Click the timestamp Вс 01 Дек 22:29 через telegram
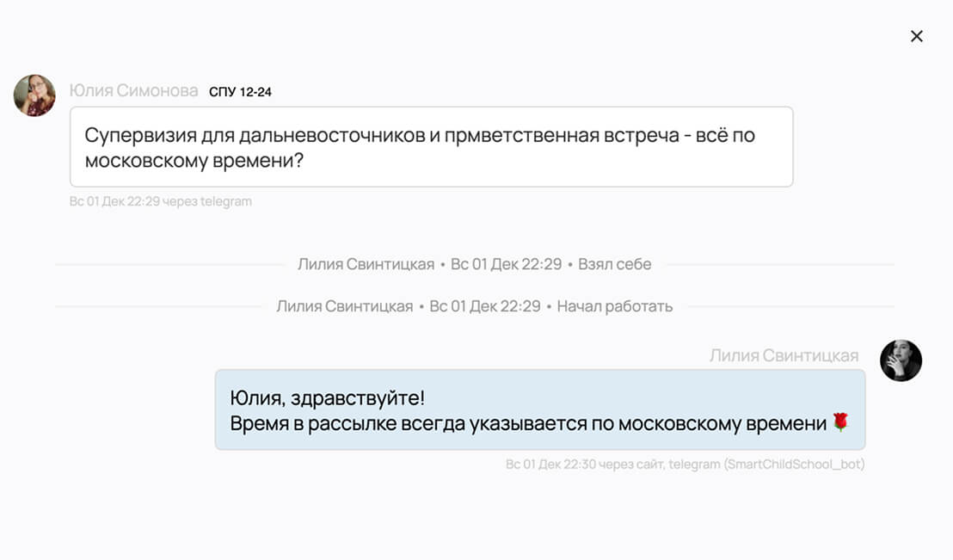 click(161, 201)
